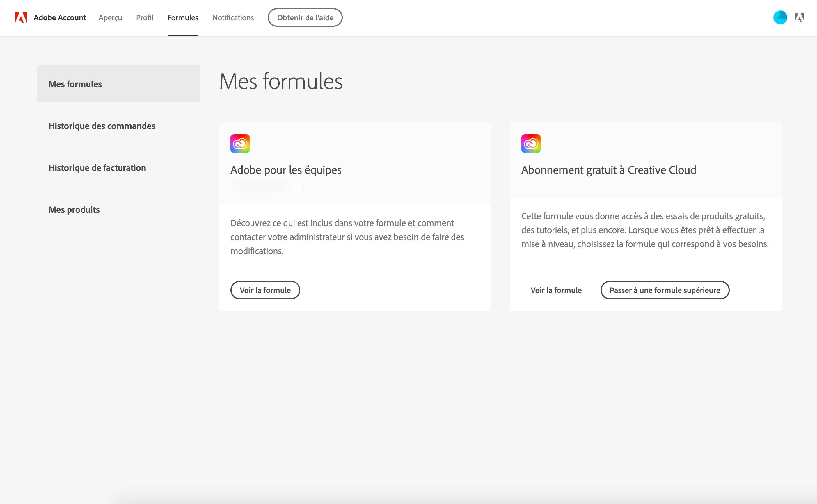Image resolution: width=817 pixels, height=504 pixels.
Task: Click Creative Cloud icon on Abonnement gratuit card
Action: pos(531,144)
